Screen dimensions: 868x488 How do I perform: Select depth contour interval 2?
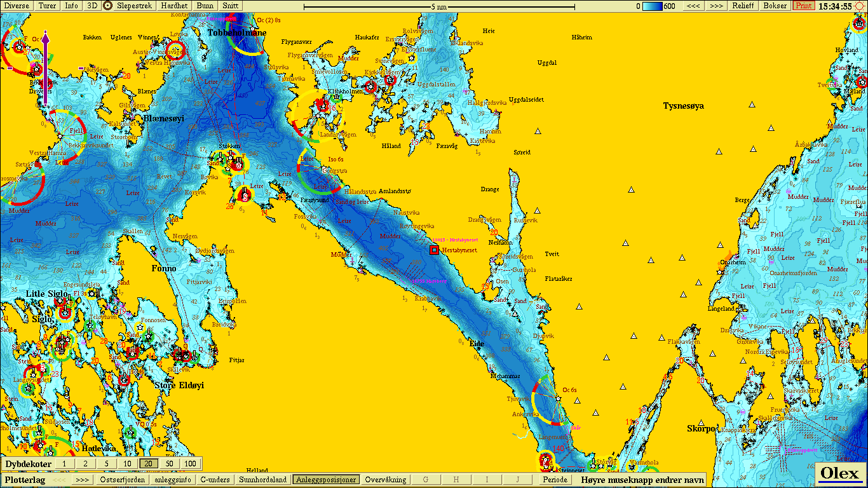click(x=86, y=464)
